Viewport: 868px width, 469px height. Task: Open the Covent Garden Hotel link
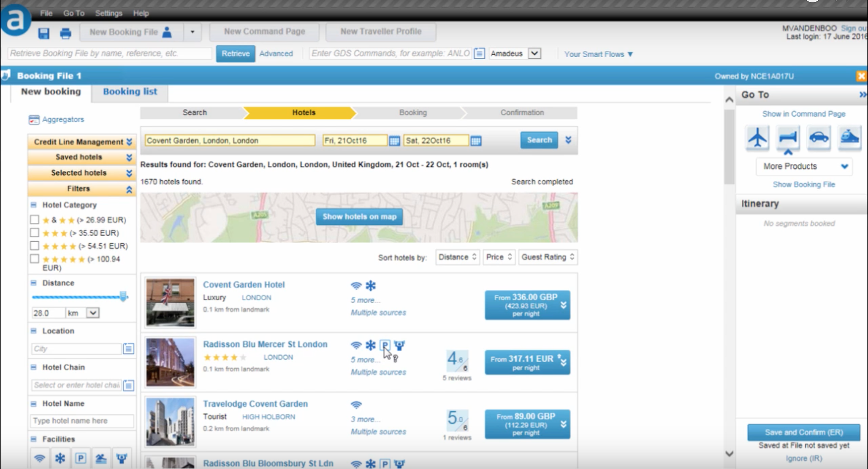[244, 284]
